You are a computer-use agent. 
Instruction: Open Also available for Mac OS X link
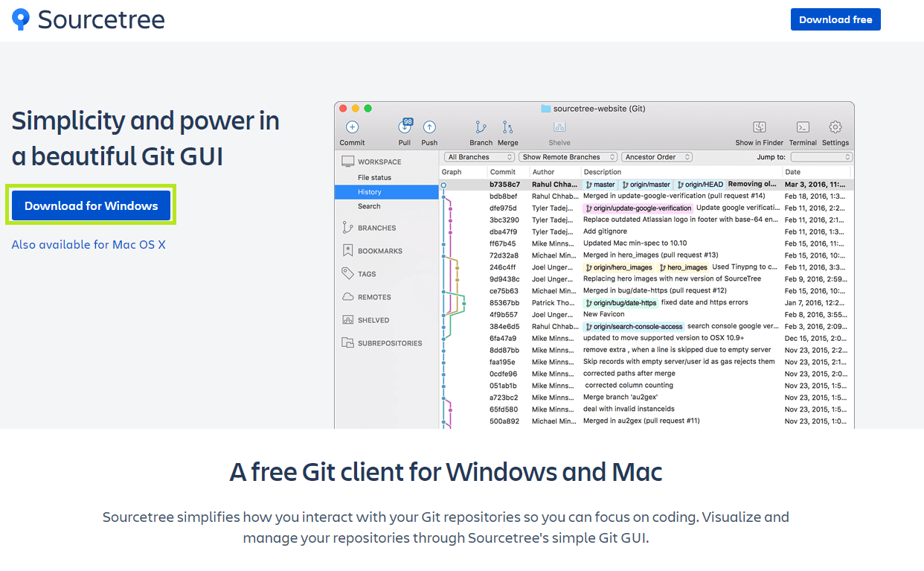89,244
